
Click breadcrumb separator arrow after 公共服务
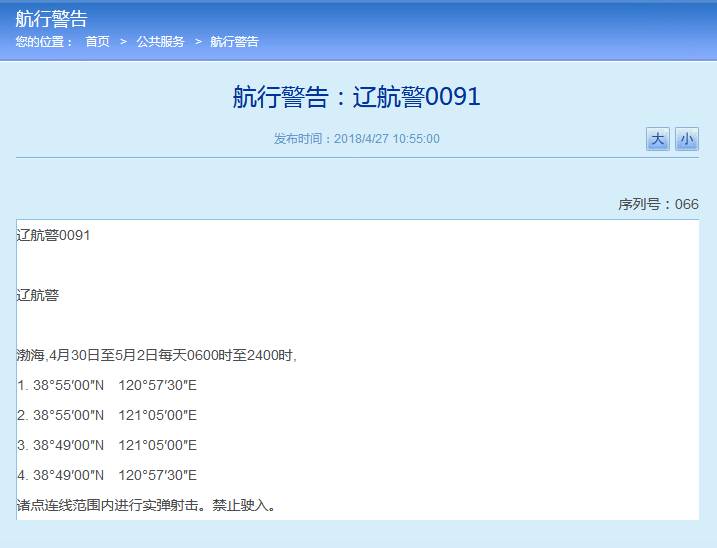(198, 42)
